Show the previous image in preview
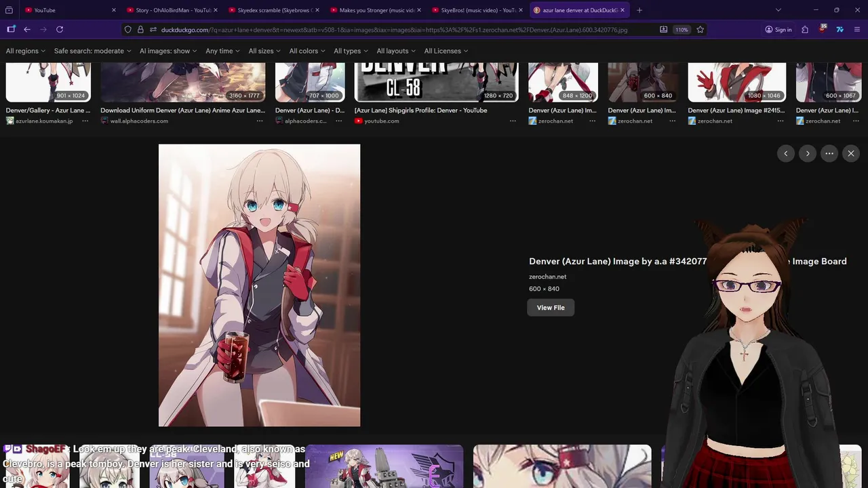 pyautogui.click(x=786, y=154)
